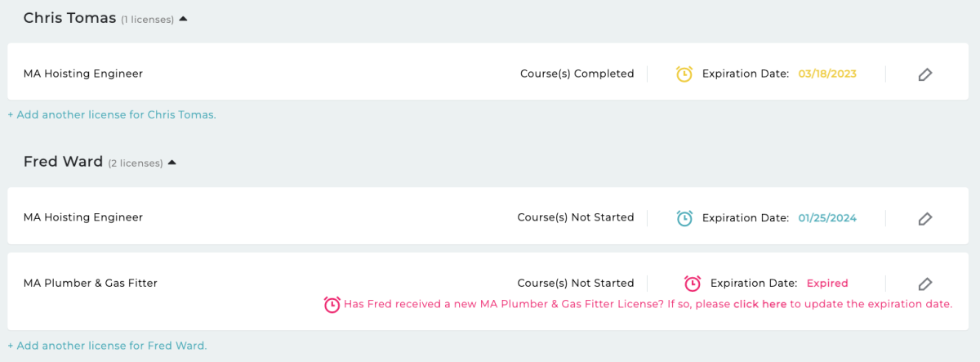This screenshot has width=980, height=362.
Task: Edit Fred Ward's MA Plumber & Gas Fitter license
Action: click(924, 284)
